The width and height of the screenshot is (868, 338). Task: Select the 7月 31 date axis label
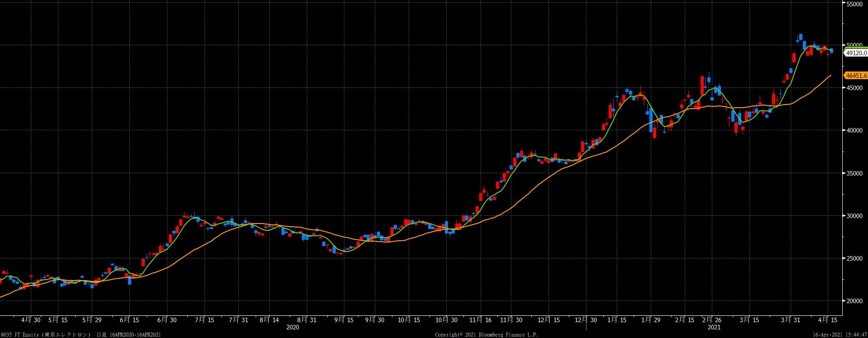point(238,320)
